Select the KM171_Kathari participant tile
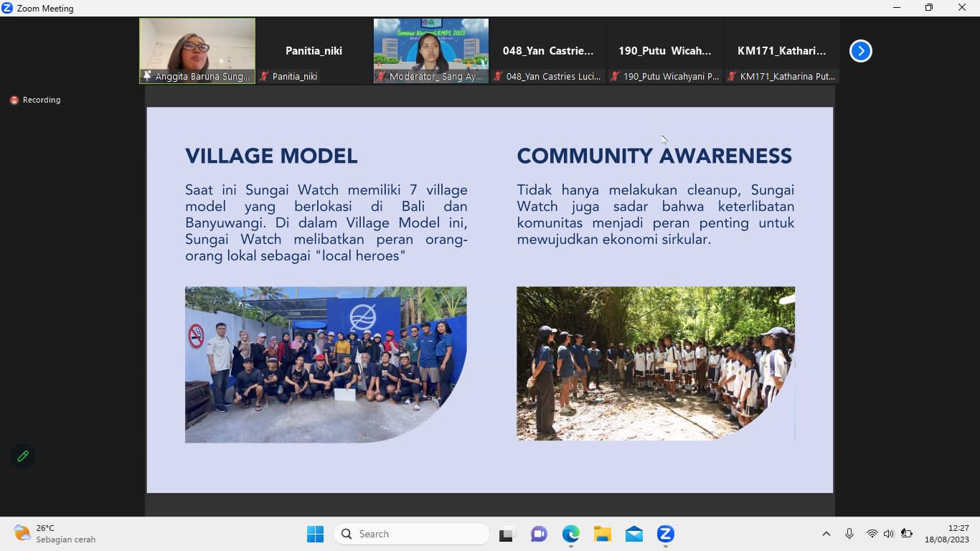The width and height of the screenshot is (980, 551). 782,51
